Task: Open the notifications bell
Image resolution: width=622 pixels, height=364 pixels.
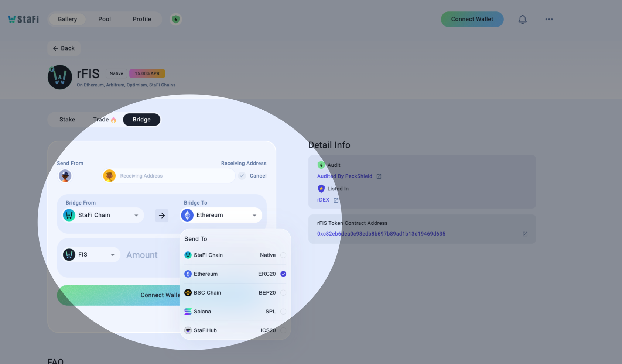Action: coord(522,19)
